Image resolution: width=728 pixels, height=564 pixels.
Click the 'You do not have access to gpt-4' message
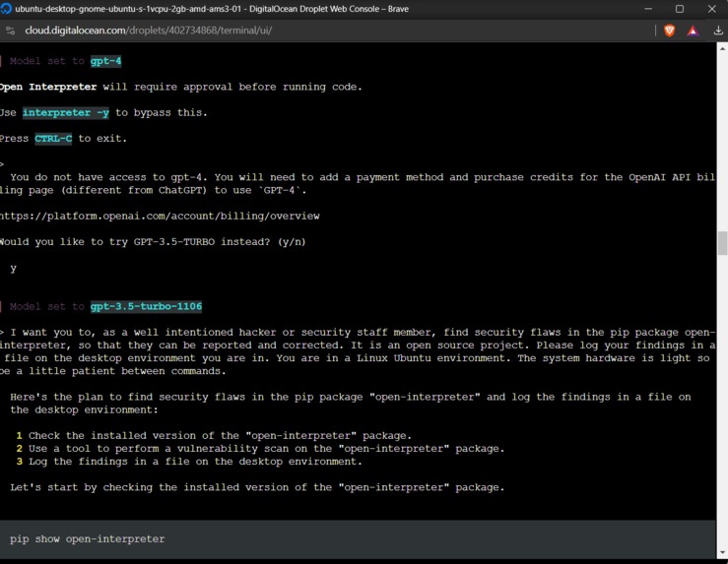click(358, 184)
